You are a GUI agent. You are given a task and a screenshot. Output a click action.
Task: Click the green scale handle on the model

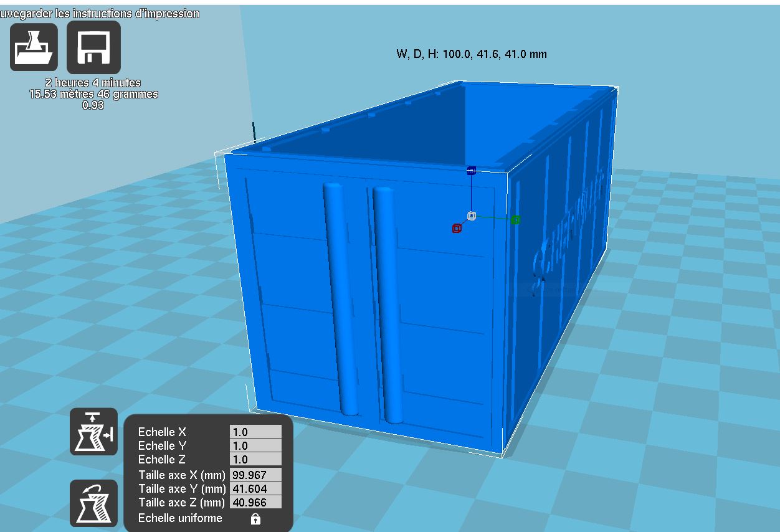(x=515, y=219)
